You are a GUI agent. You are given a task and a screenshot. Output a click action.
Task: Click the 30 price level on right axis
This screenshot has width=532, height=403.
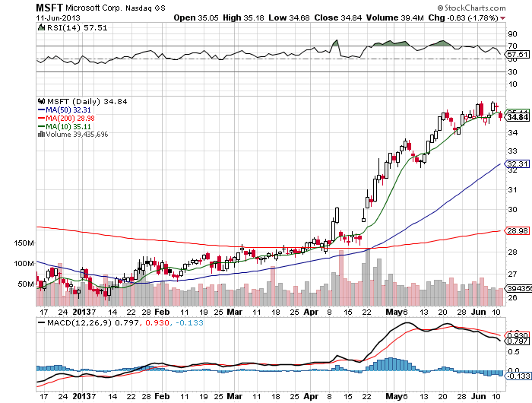(x=512, y=209)
